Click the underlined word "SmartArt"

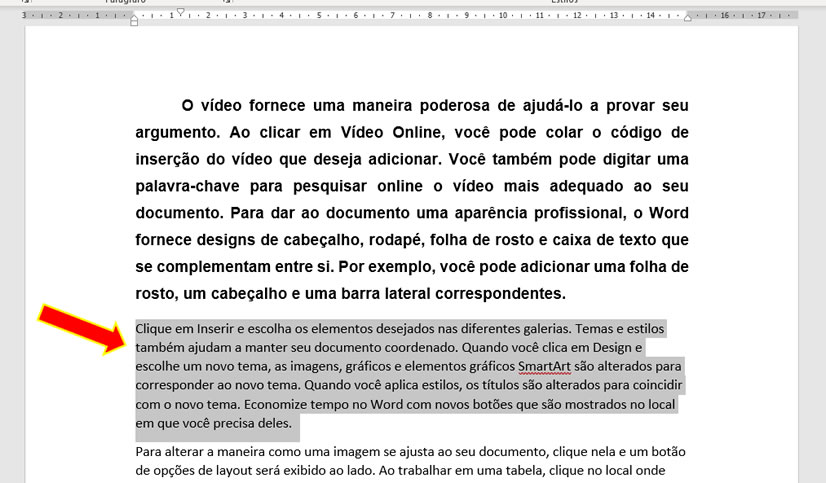click(544, 366)
